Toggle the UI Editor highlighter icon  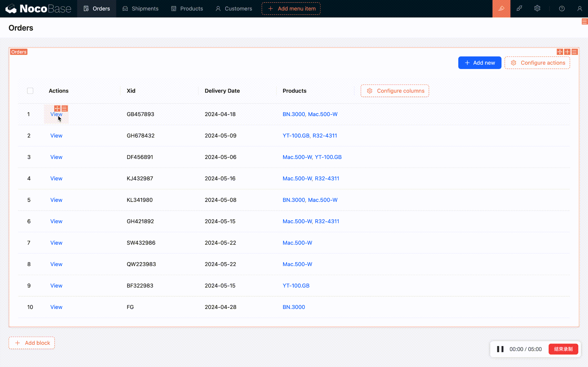point(501,9)
